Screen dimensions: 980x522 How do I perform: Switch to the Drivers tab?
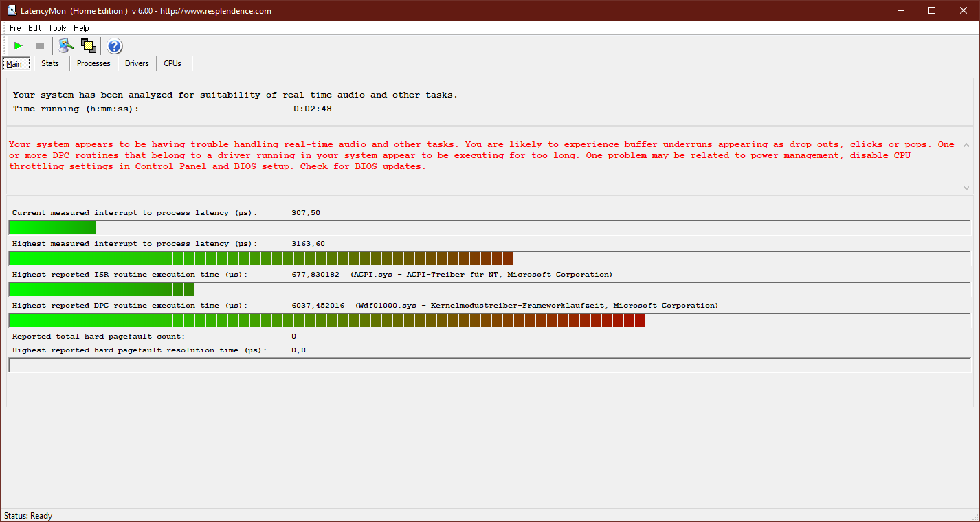[137, 63]
